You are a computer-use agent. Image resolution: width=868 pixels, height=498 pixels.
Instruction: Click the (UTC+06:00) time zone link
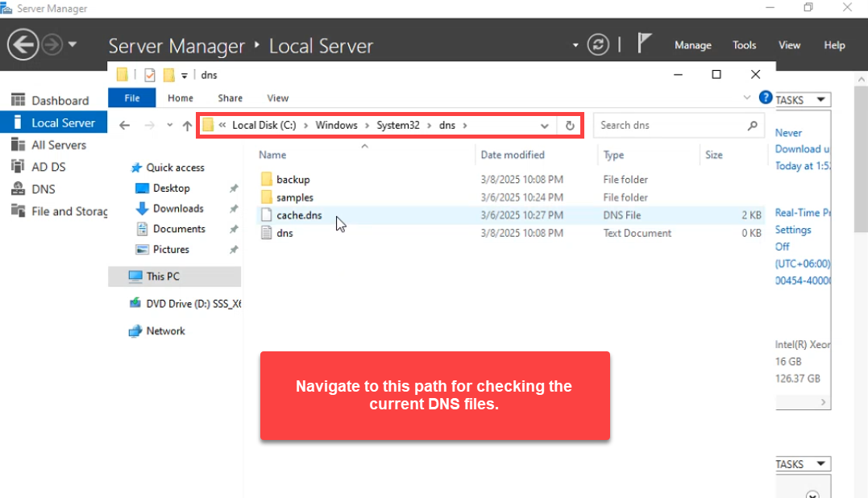803,264
